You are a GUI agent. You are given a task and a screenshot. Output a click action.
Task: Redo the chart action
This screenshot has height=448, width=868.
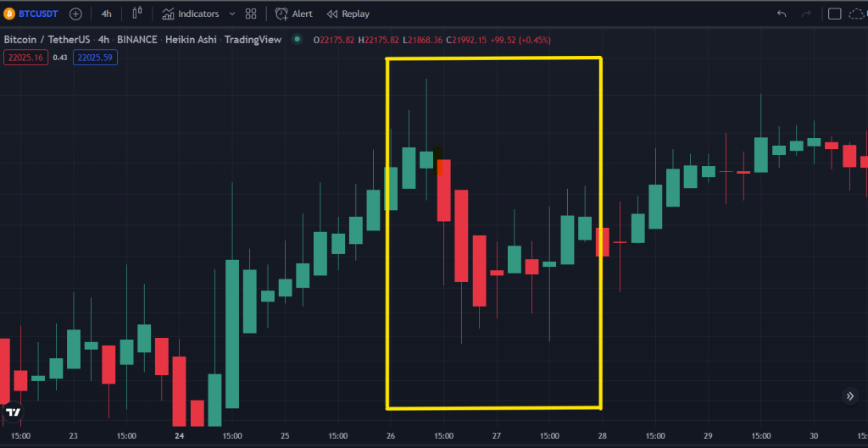pos(806,14)
